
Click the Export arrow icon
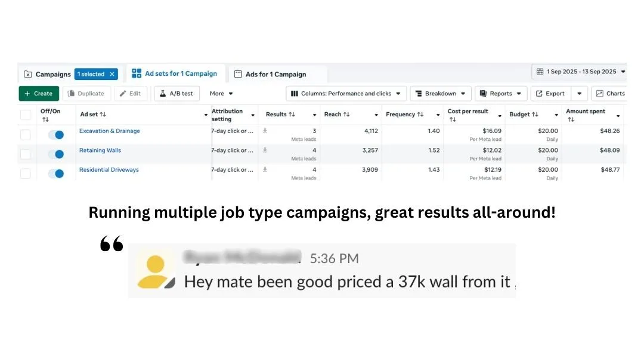[538, 94]
